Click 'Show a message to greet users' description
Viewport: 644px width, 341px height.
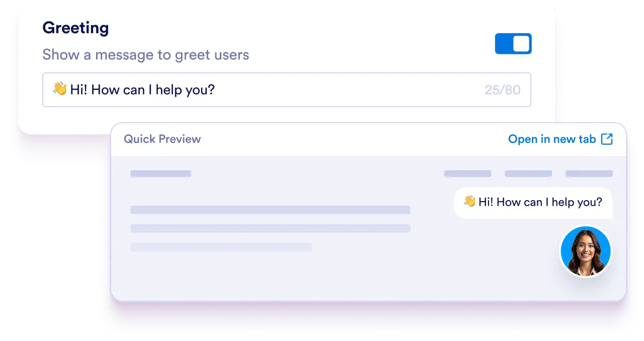(146, 54)
